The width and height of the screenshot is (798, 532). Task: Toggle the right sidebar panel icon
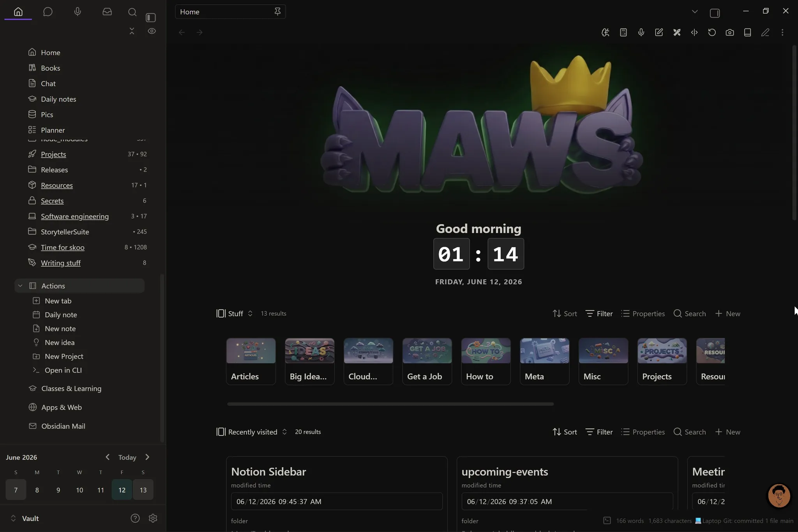(x=715, y=13)
